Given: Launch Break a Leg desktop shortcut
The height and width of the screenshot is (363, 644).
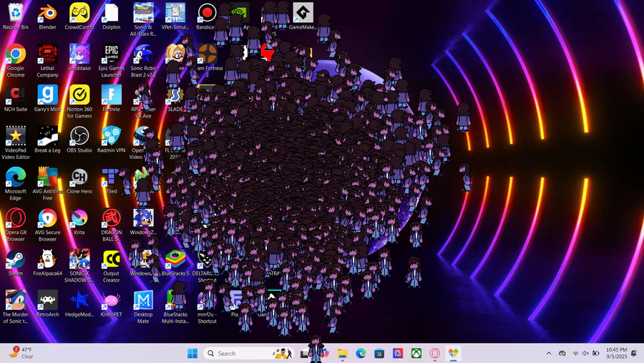Looking at the screenshot, I should point(48,140).
